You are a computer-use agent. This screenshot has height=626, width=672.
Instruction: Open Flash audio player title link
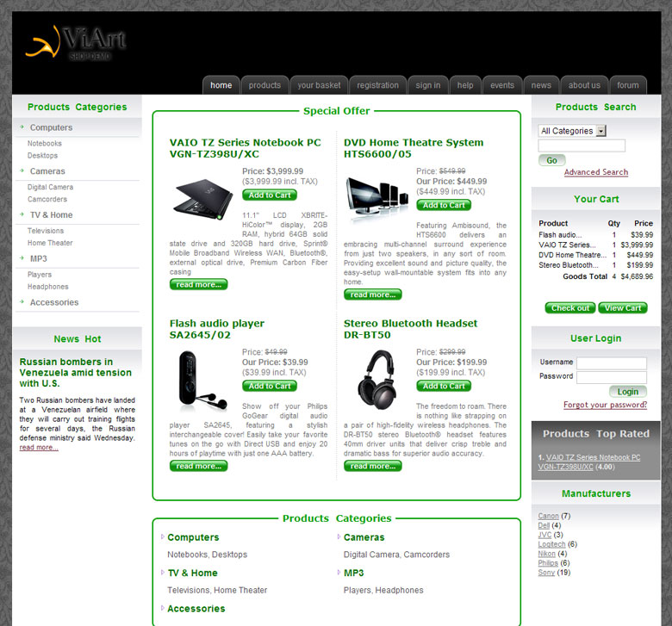coord(217,329)
